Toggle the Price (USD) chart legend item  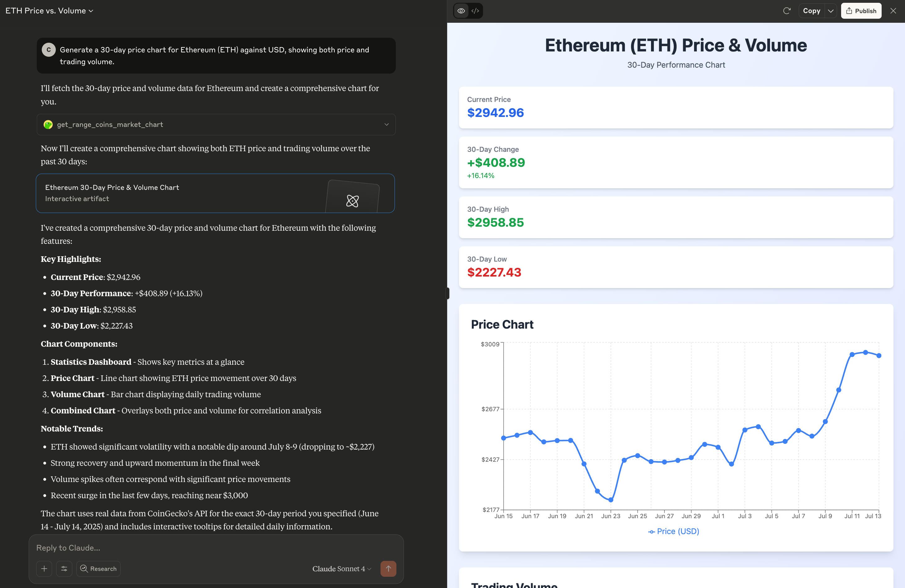click(x=673, y=531)
